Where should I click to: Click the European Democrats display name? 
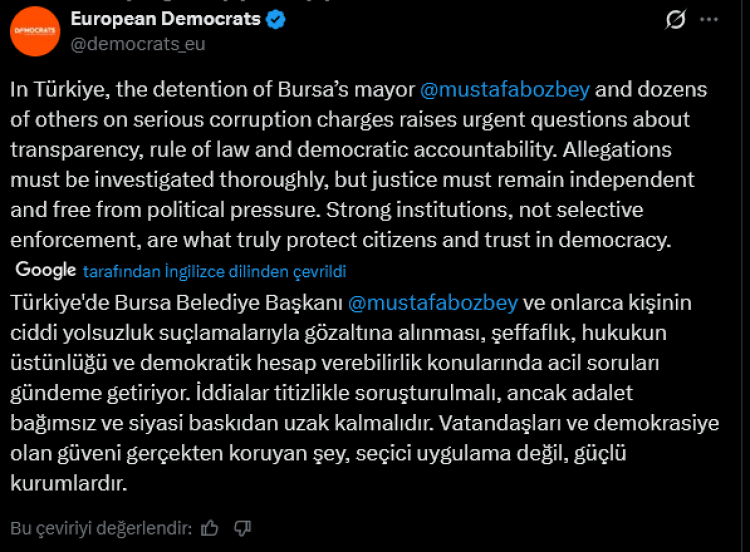pyautogui.click(x=165, y=19)
